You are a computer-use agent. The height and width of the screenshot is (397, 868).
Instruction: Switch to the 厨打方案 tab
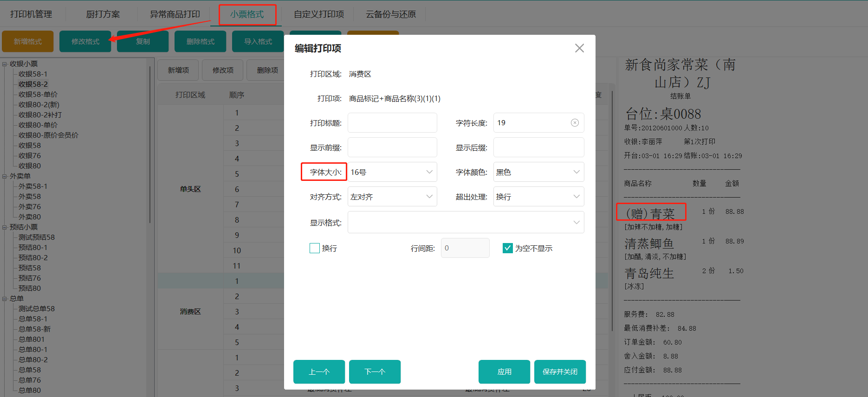103,14
